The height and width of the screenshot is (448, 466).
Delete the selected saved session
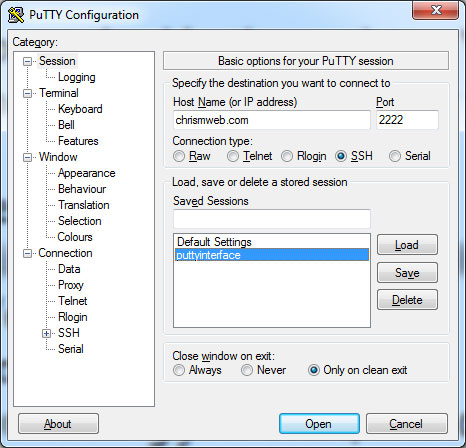(407, 300)
